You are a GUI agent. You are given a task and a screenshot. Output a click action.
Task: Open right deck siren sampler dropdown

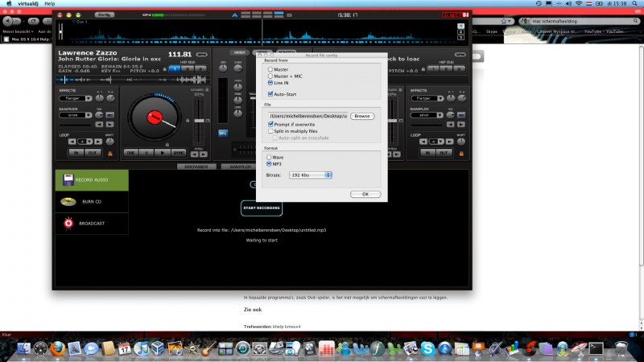[427, 115]
